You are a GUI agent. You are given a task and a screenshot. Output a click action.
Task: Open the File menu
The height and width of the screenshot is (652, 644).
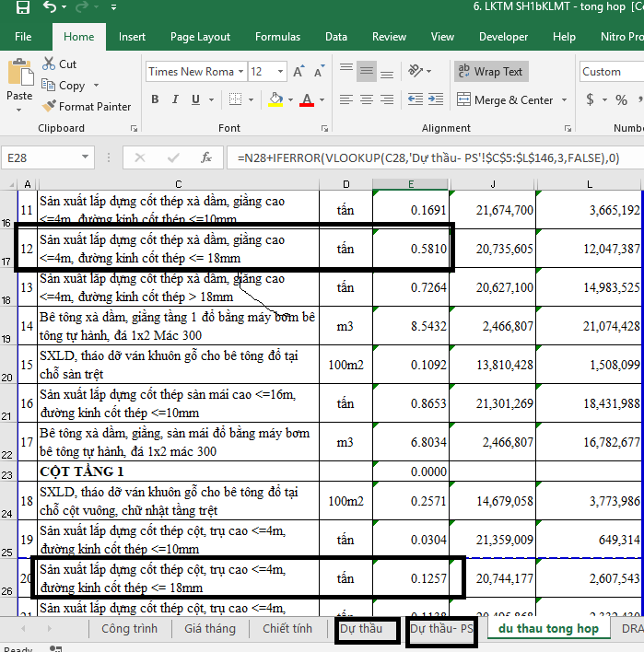tap(23, 37)
